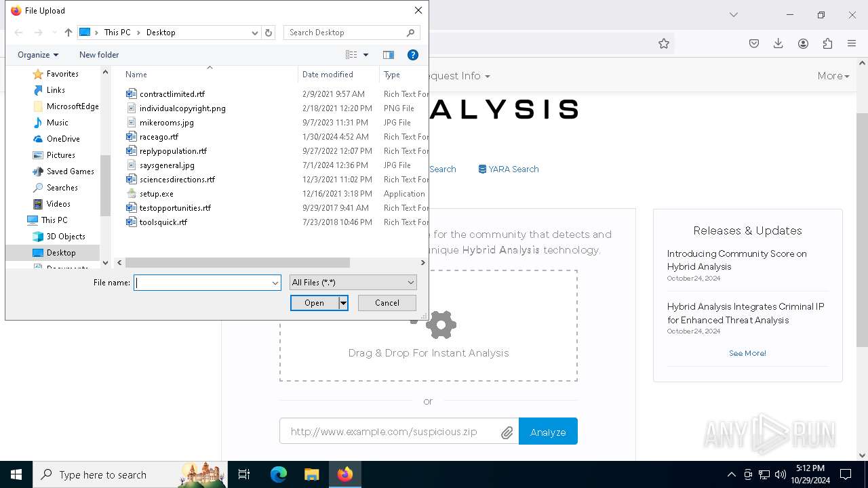Open the Firefox Extensions icon
This screenshot has height=488, width=868.
coord(827,43)
